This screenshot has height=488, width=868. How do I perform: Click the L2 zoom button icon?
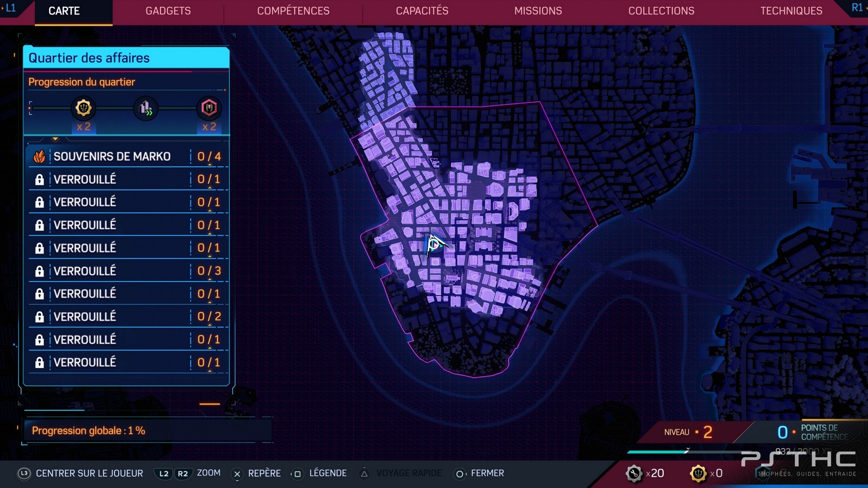[x=164, y=473]
